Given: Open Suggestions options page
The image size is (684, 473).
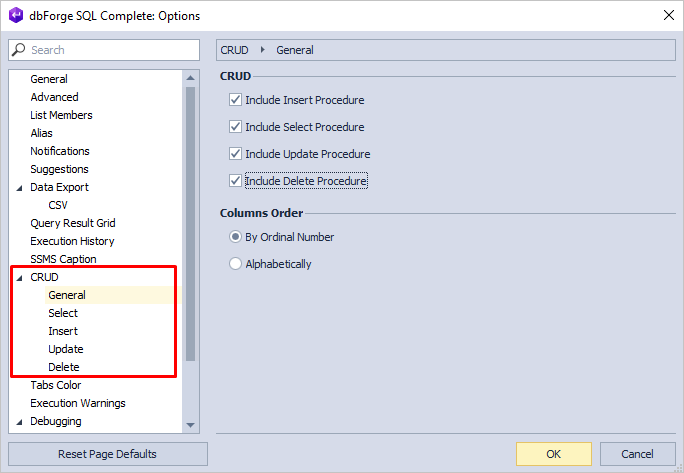Looking at the screenshot, I should (59, 169).
